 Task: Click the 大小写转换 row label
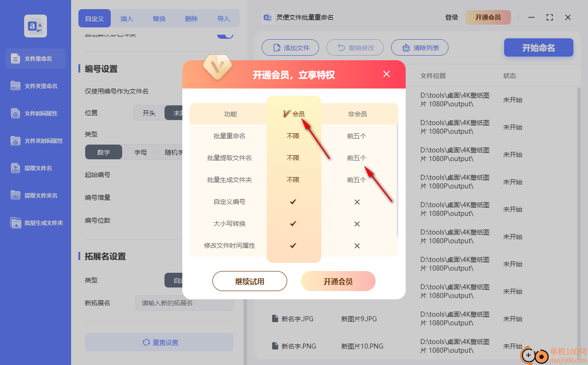coord(229,224)
